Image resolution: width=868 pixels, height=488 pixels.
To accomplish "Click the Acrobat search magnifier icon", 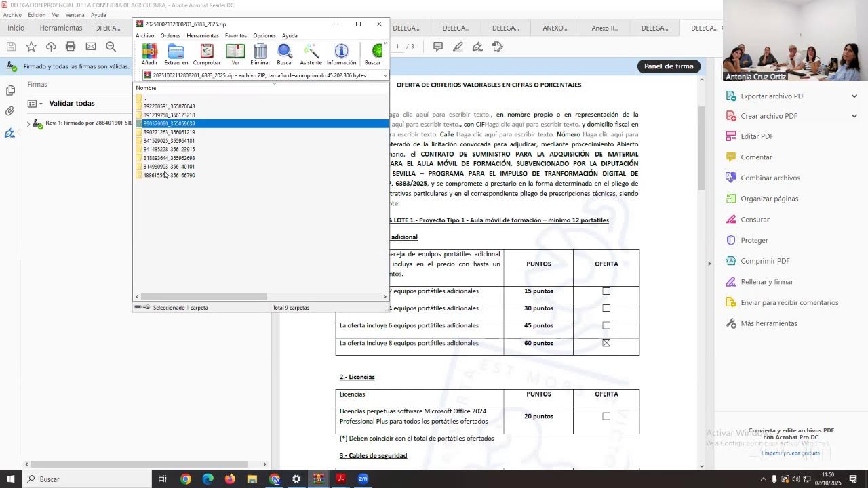I will [111, 46].
